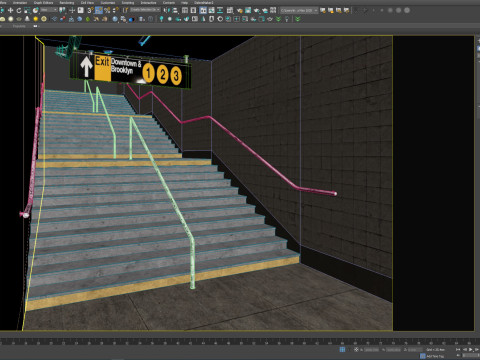The image size is (480, 360).
Task: Open the Graph Editors menu
Action: [x=43, y=3]
